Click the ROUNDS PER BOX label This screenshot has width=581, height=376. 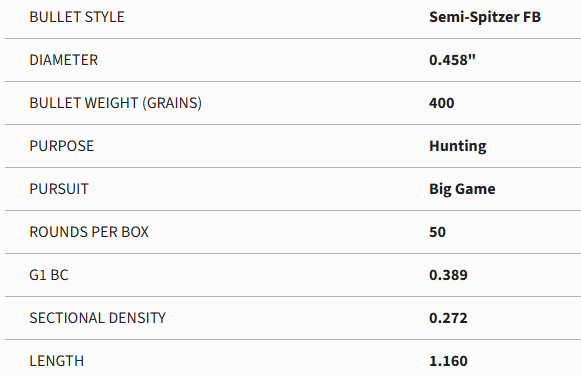89,232
